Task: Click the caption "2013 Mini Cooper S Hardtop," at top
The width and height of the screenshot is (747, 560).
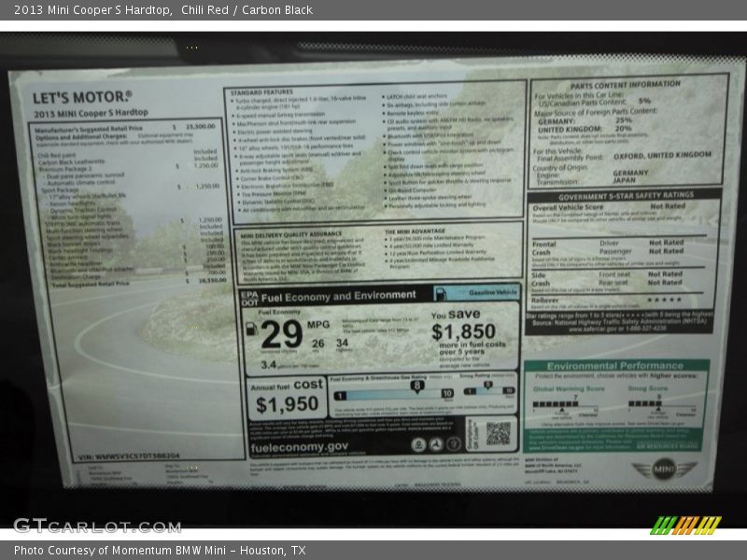Action: point(92,10)
